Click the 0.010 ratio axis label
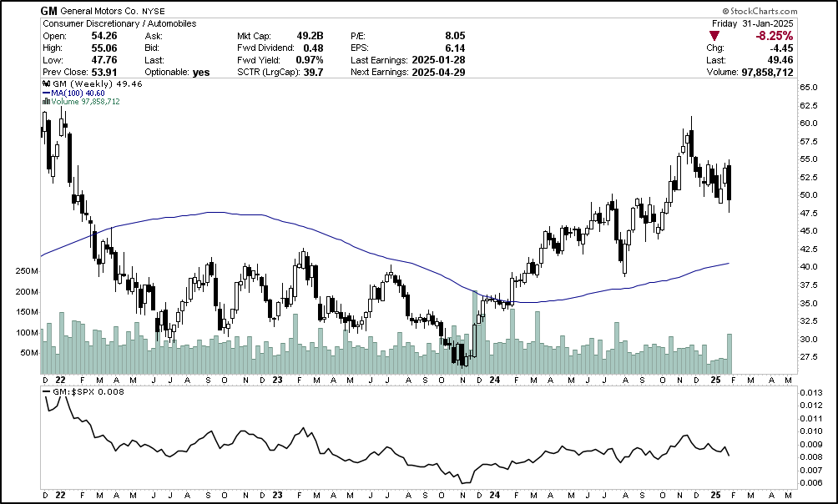838x504 pixels. click(x=810, y=431)
